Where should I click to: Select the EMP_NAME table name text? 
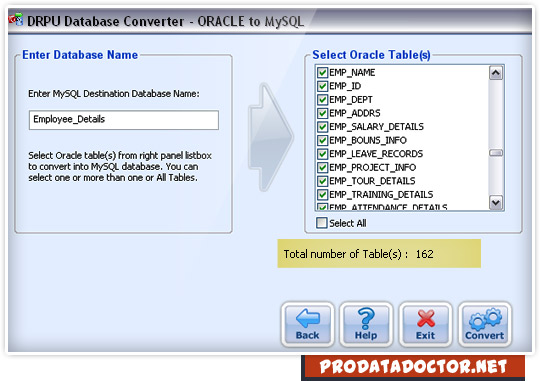(x=352, y=73)
